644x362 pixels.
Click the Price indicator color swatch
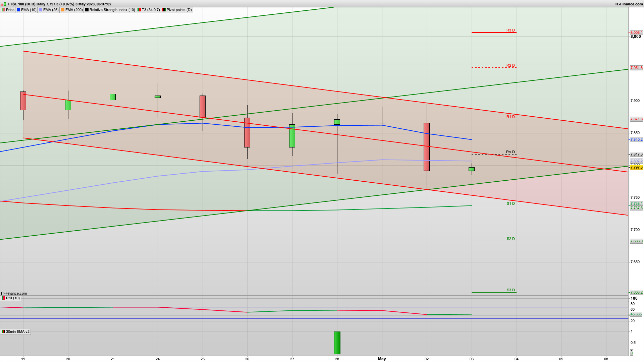click(x=3, y=10)
